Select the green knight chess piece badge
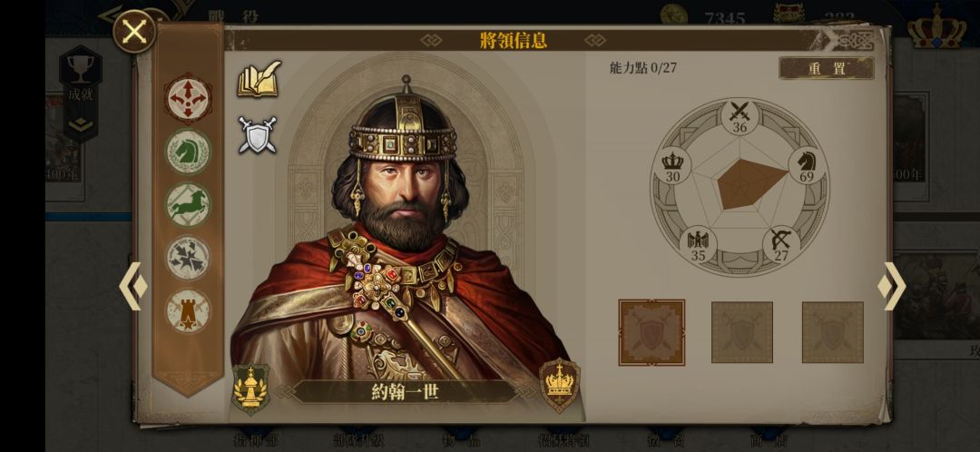Image resolution: width=980 pixels, height=452 pixels. (x=188, y=152)
